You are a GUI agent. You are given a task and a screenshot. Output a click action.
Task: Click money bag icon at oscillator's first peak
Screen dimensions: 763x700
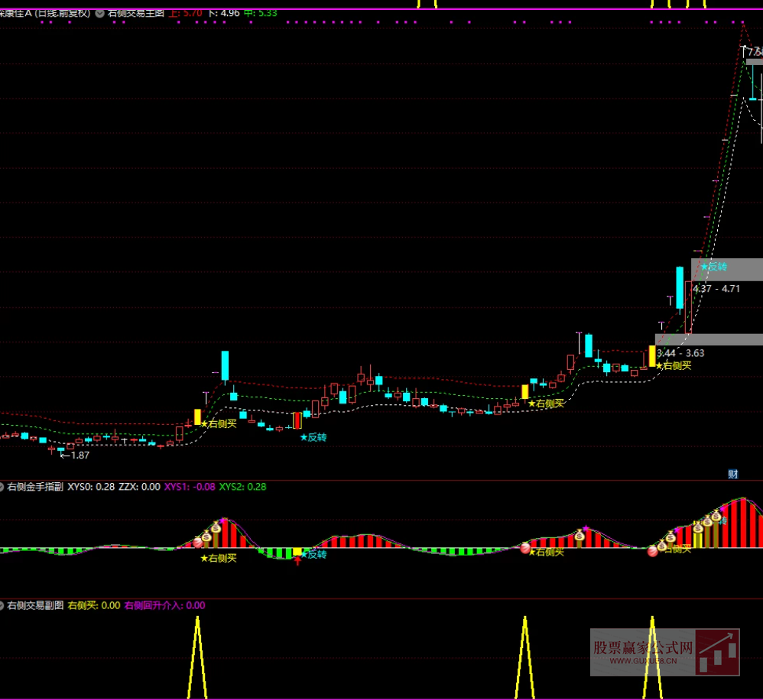pos(216,529)
